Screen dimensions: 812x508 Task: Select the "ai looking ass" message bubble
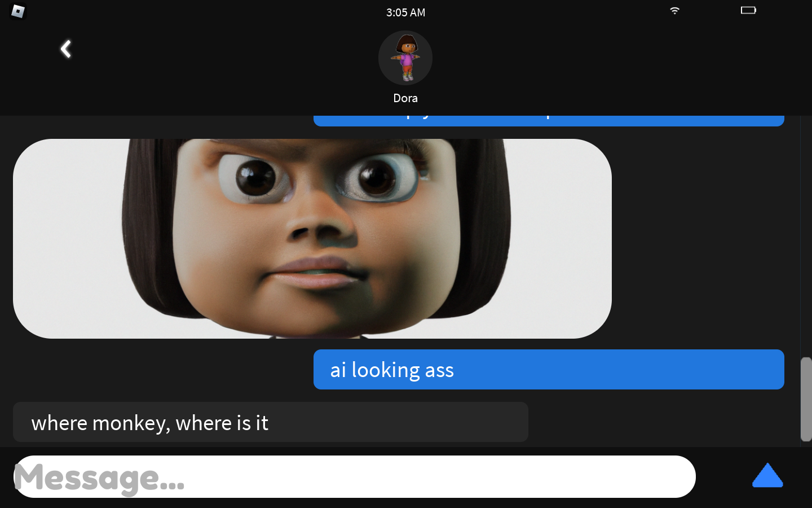(549, 370)
